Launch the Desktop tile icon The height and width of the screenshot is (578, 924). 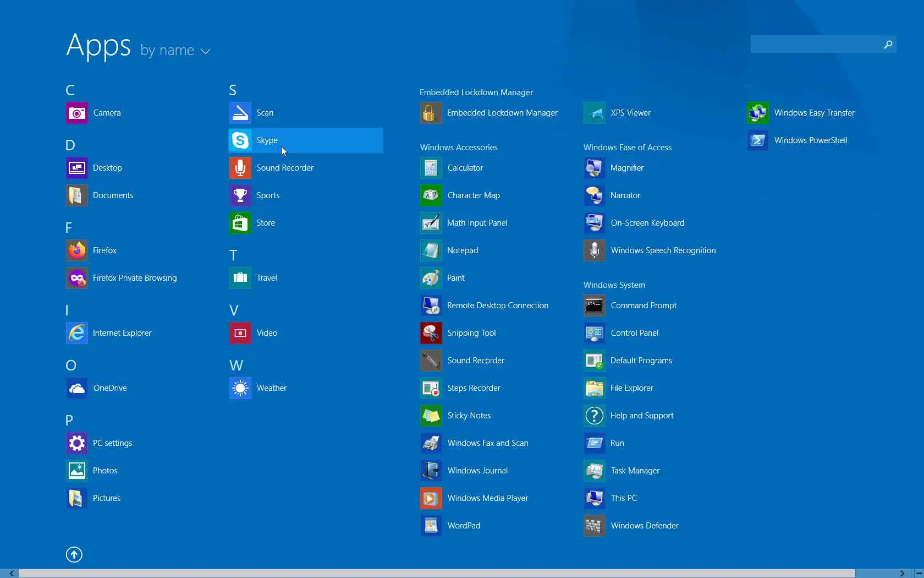point(77,168)
